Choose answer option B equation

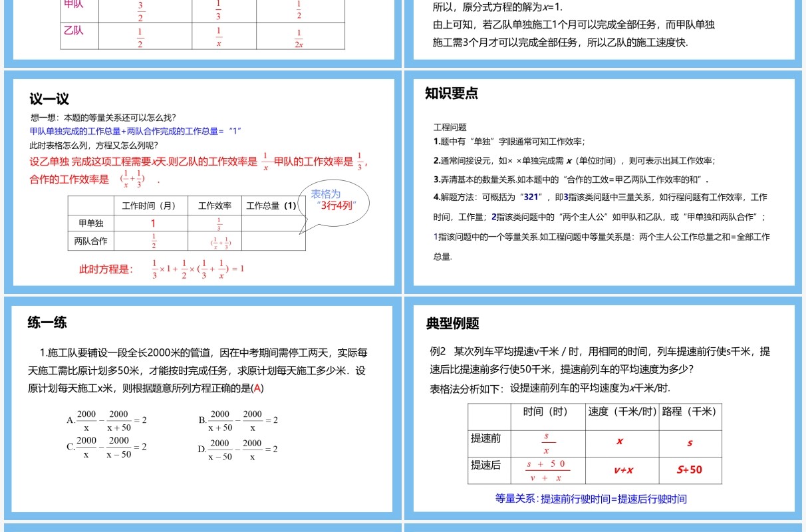click(x=238, y=420)
